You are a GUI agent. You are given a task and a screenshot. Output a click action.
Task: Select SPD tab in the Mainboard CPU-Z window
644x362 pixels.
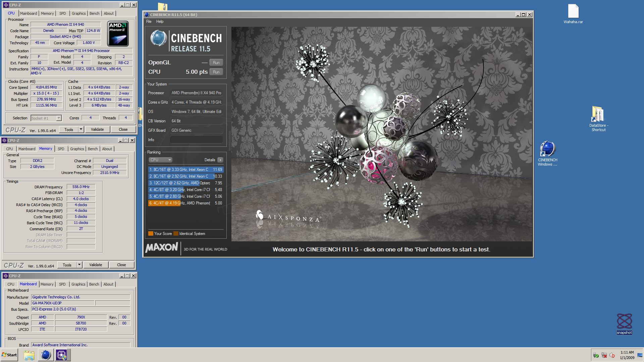point(62,284)
